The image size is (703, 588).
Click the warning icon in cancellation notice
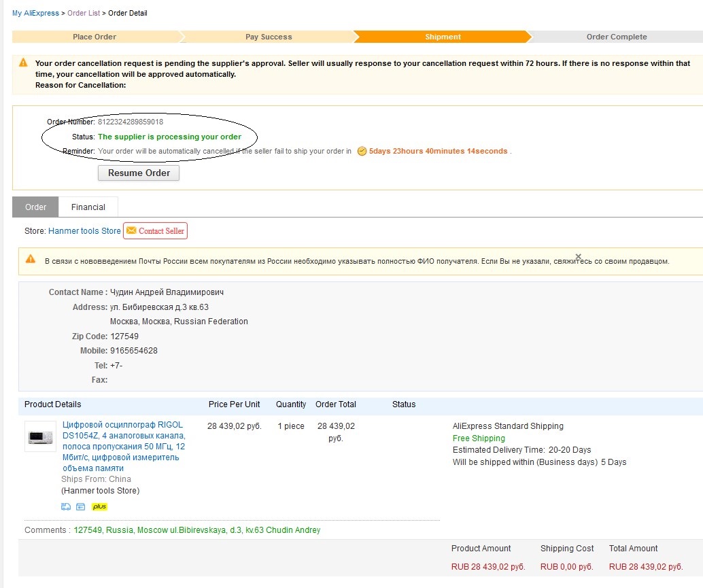click(x=23, y=63)
